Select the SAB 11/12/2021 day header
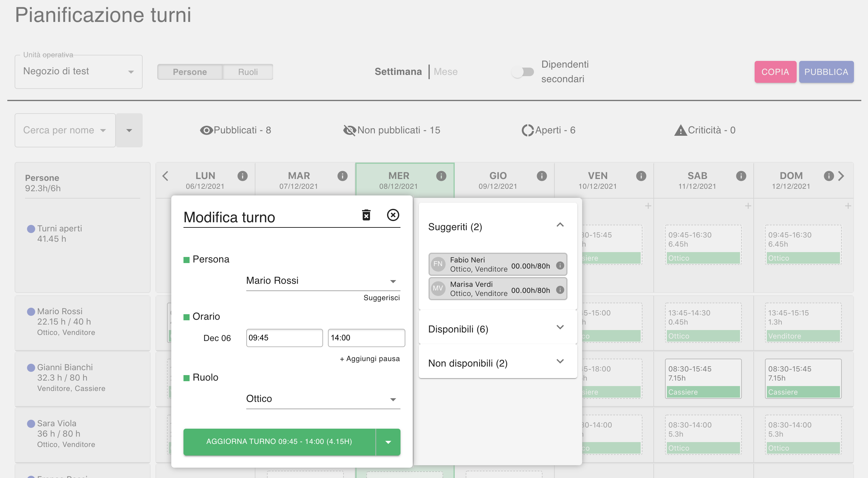Screen dimensions: 868x478 coord(703,180)
